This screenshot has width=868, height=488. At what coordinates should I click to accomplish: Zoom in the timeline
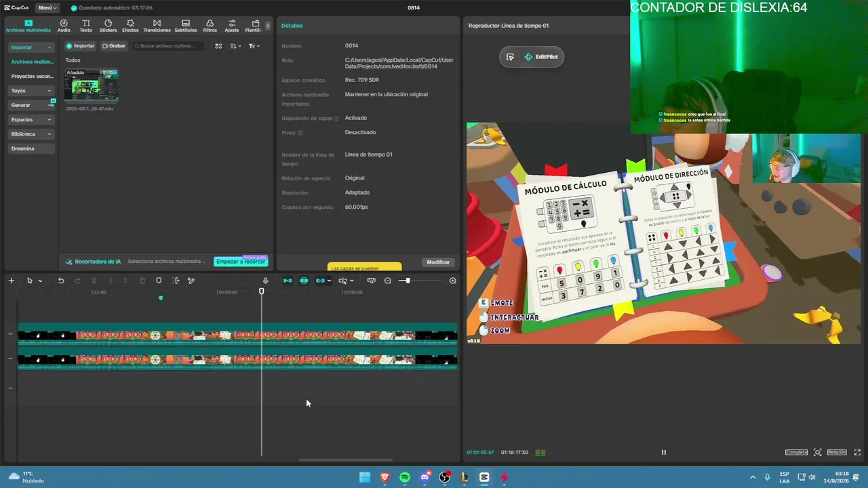point(453,281)
